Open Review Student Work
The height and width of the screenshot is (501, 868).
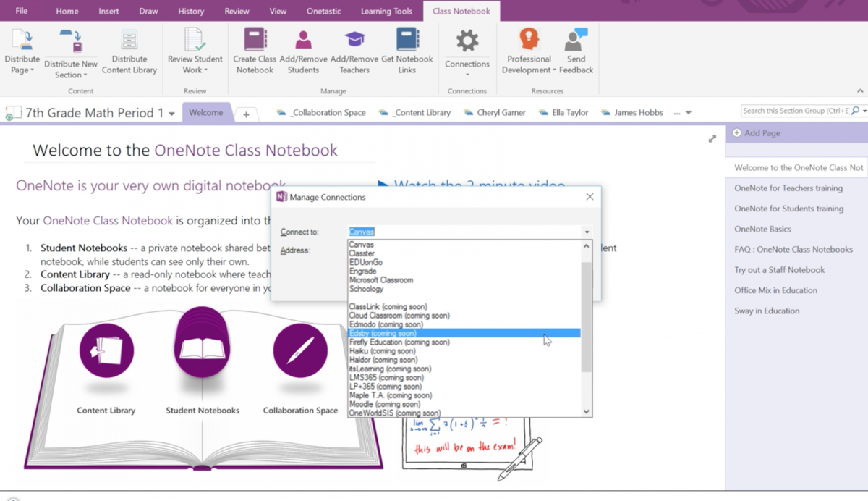(195, 52)
